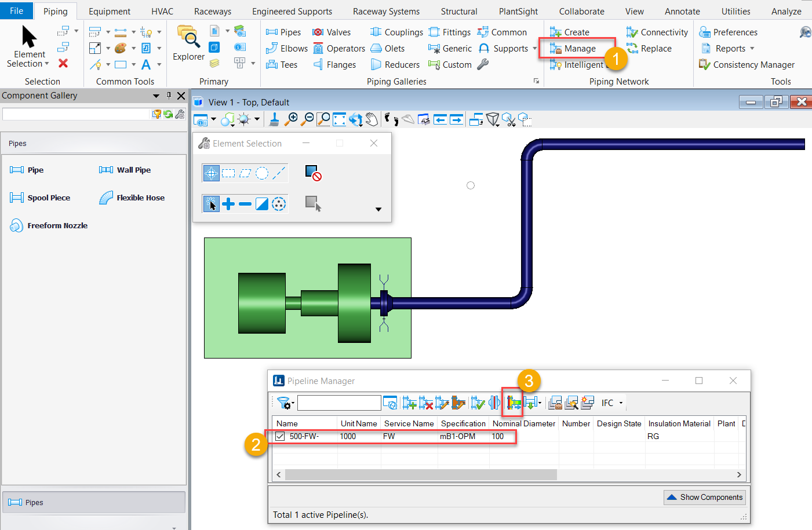Click the color palette icon in Common Tools
This screenshot has width=812, height=530.
tap(121, 48)
